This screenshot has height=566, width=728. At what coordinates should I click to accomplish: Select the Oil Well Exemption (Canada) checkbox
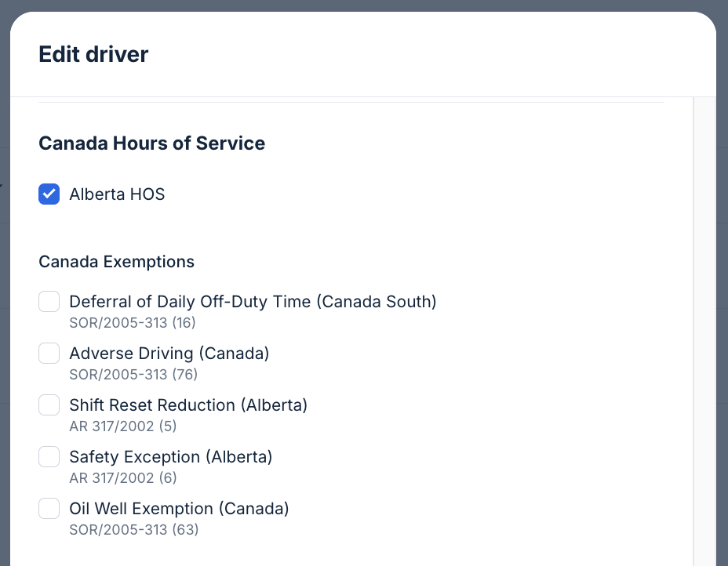click(49, 508)
